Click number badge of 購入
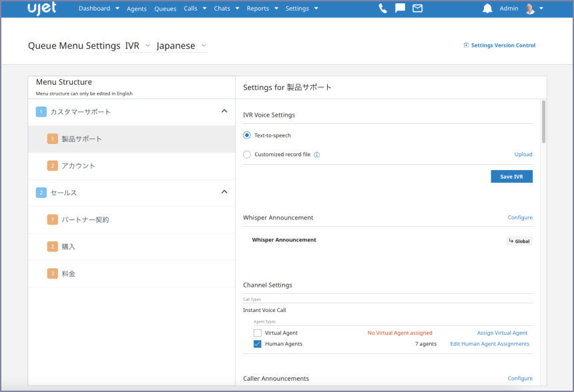Viewport: 574px width, 392px height. pyautogui.click(x=52, y=247)
